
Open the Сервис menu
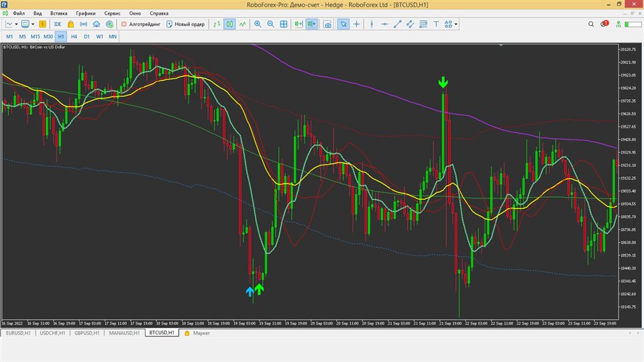pos(112,13)
